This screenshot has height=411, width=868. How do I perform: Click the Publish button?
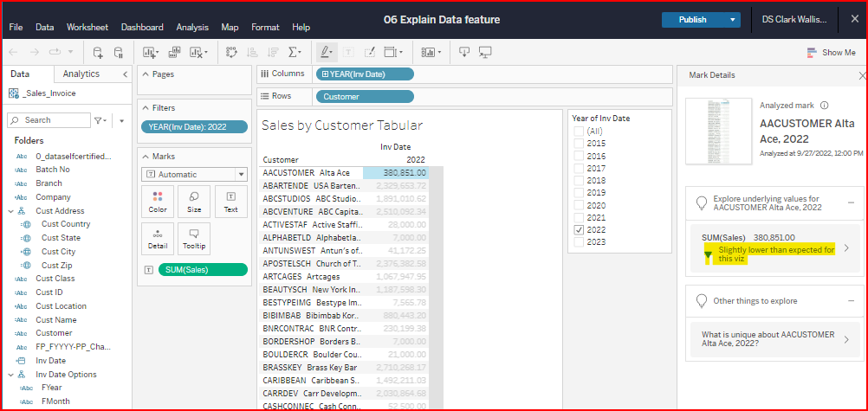[692, 20]
